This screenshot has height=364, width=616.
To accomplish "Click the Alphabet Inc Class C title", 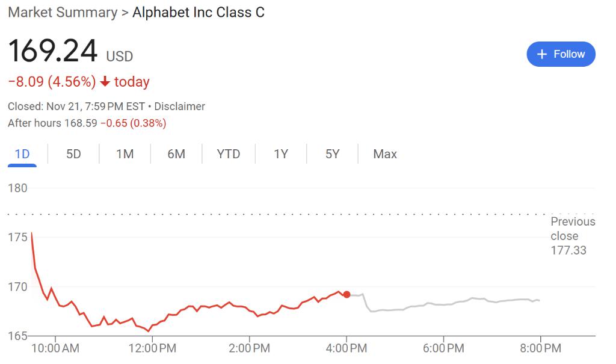I will click(198, 13).
